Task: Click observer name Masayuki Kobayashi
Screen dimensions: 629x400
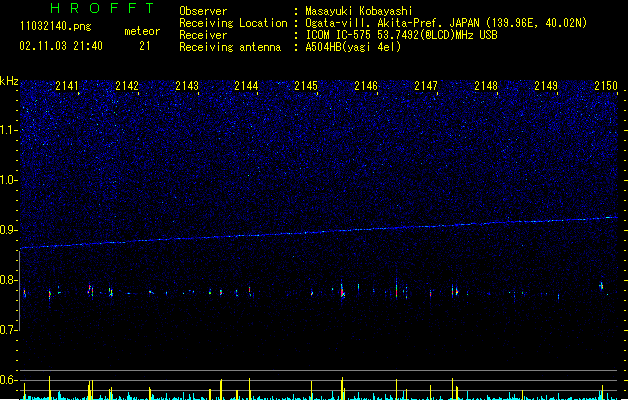Action: pos(359,11)
